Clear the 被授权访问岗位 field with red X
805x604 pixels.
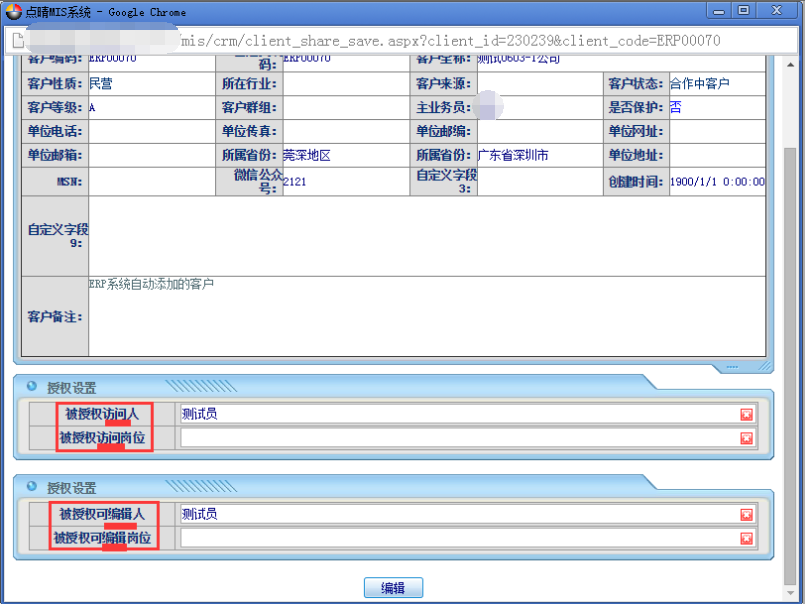click(746, 438)
